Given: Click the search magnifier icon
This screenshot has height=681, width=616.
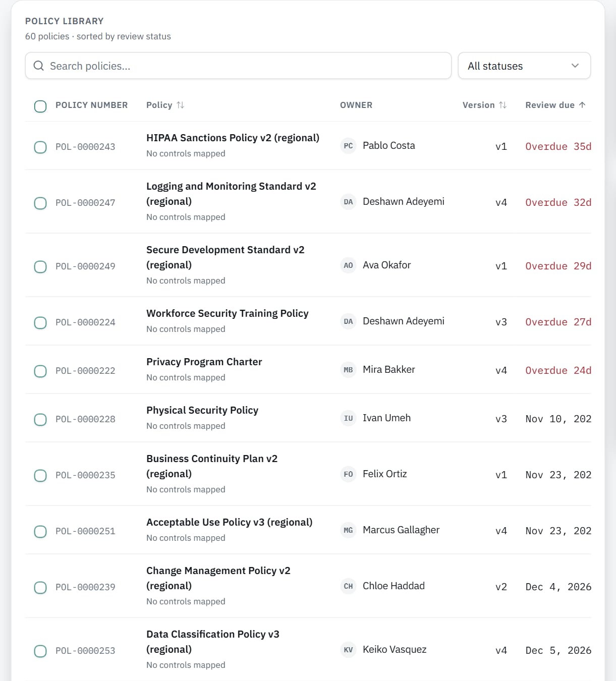Looking at the screenshot, I should (x=38, y=66).
